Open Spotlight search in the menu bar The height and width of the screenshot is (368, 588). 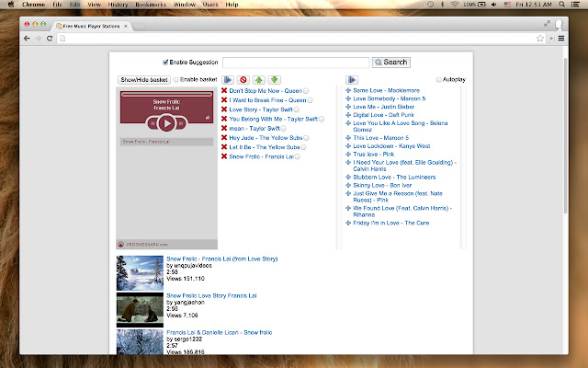[x=561, y=5]
